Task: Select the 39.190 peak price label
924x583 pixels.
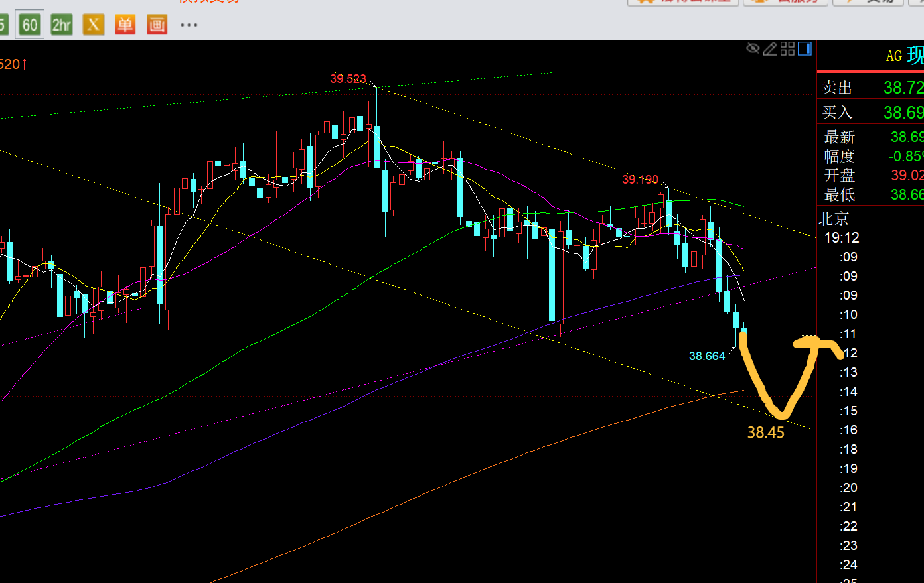Action: 640,180
